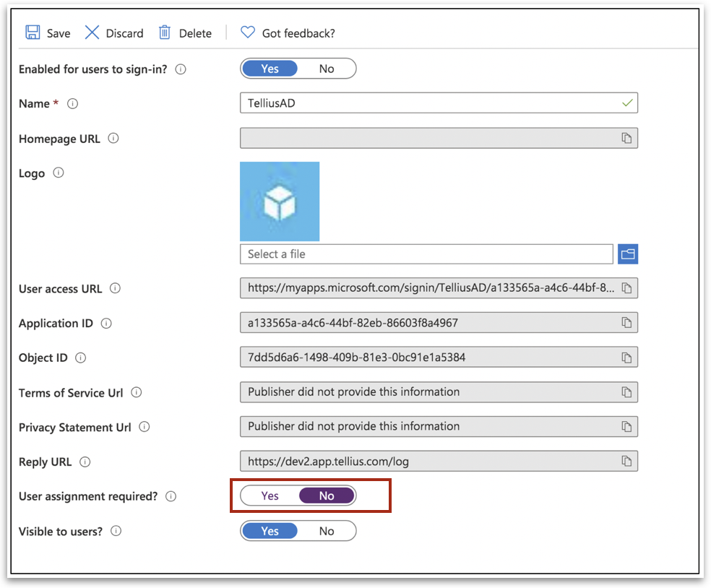This screenshot has height=588, width=711.
Task: Set Visible to users to No
Action: 327,531
